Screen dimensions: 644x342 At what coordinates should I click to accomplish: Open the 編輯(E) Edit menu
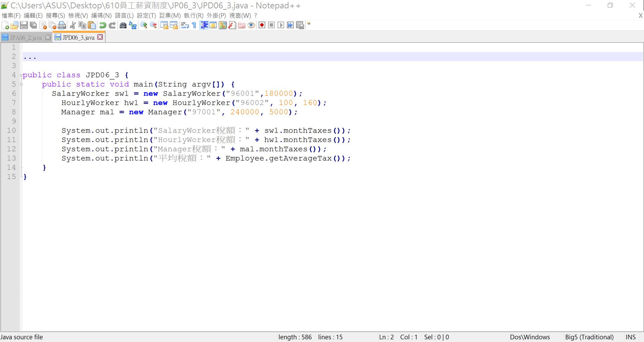point(33,16)
